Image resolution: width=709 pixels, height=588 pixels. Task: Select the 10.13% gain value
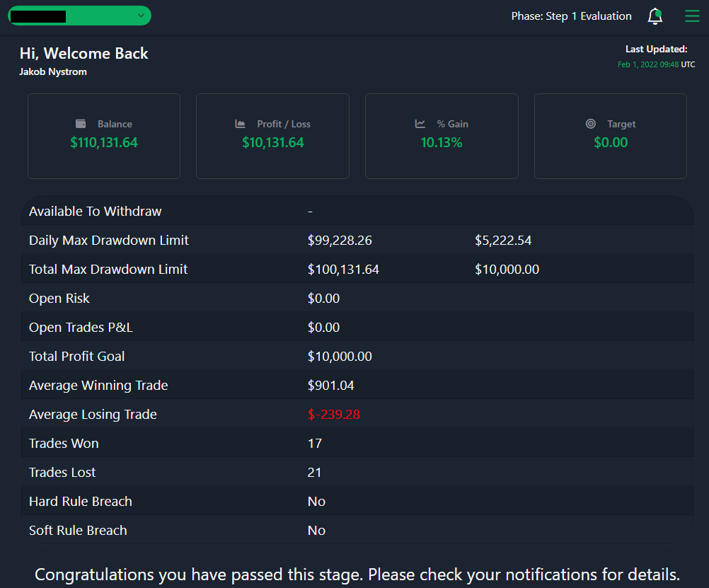point(442,142)
